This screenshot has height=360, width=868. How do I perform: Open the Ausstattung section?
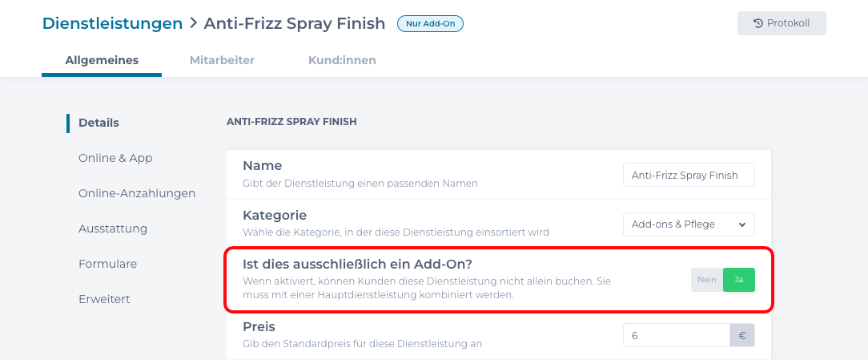pos(113,229)
